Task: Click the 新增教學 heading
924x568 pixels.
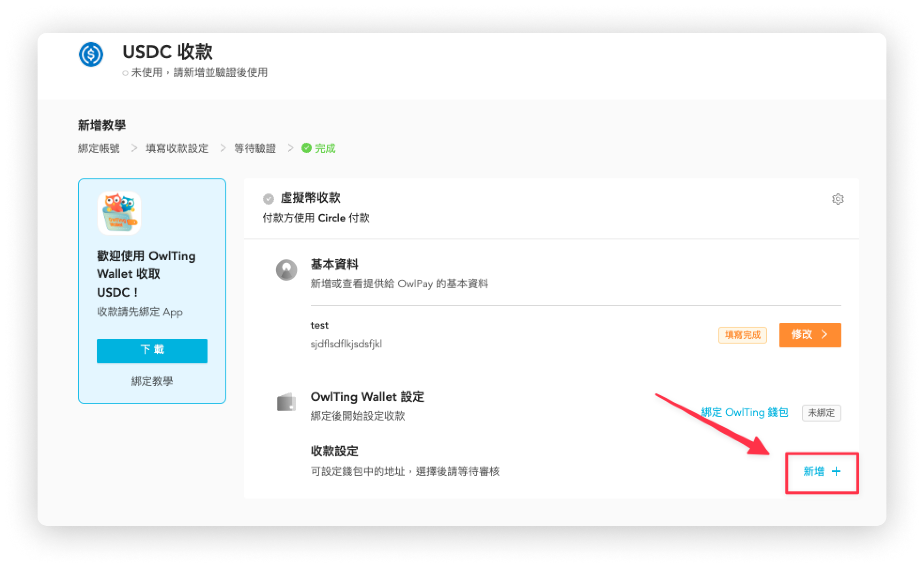Action: coord(102,125)
